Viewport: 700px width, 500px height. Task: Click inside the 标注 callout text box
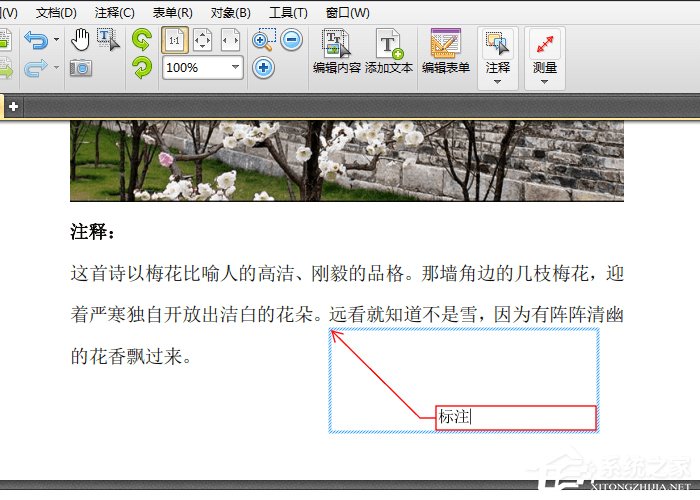point(516,418)
